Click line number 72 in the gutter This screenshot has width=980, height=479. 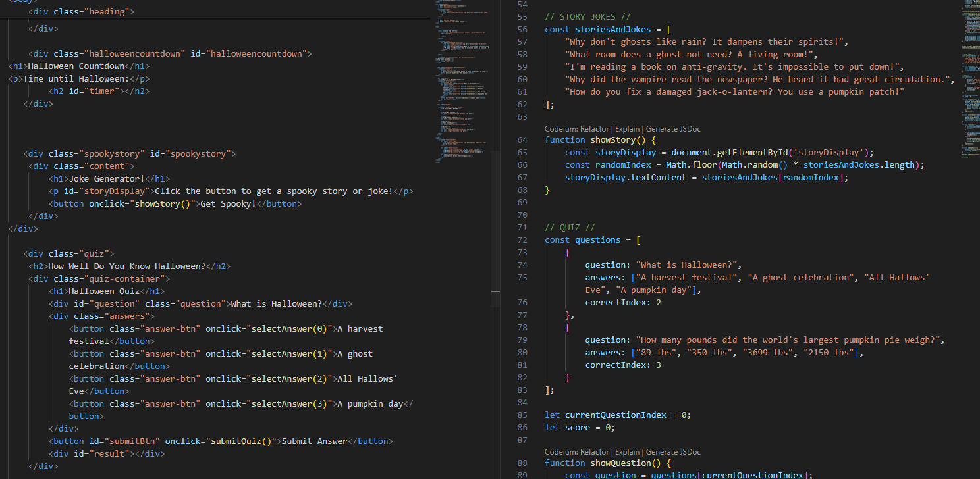[523, 240]
